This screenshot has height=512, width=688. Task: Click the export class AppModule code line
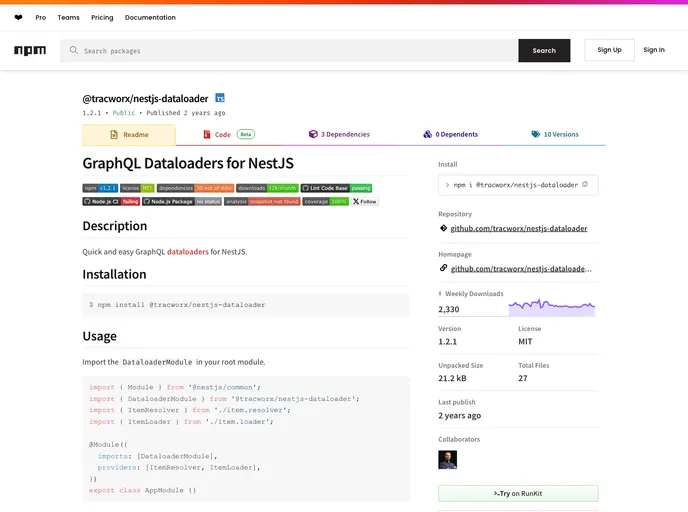coord(143,491)
